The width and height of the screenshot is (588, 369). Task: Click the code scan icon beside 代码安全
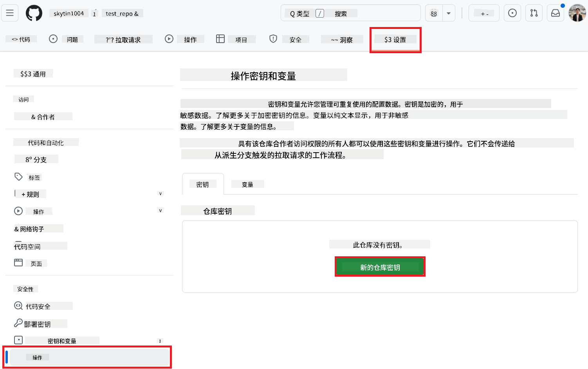click(18, 306)
